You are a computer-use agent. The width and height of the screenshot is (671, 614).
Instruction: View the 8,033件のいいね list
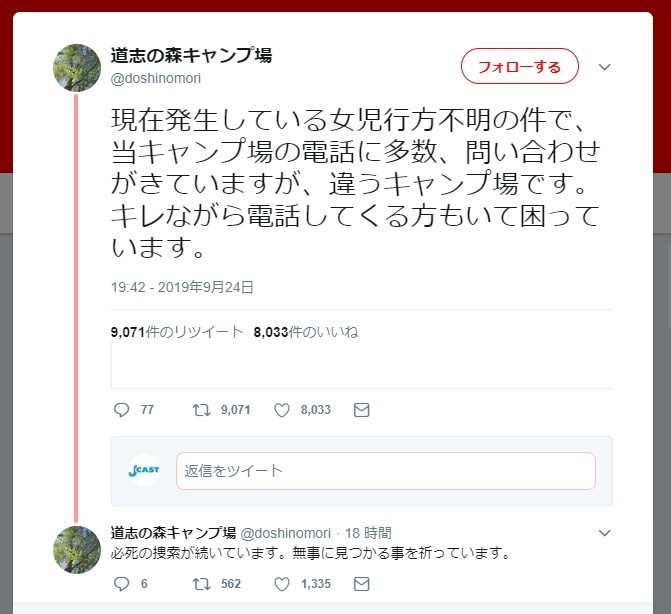click(306, 332)
